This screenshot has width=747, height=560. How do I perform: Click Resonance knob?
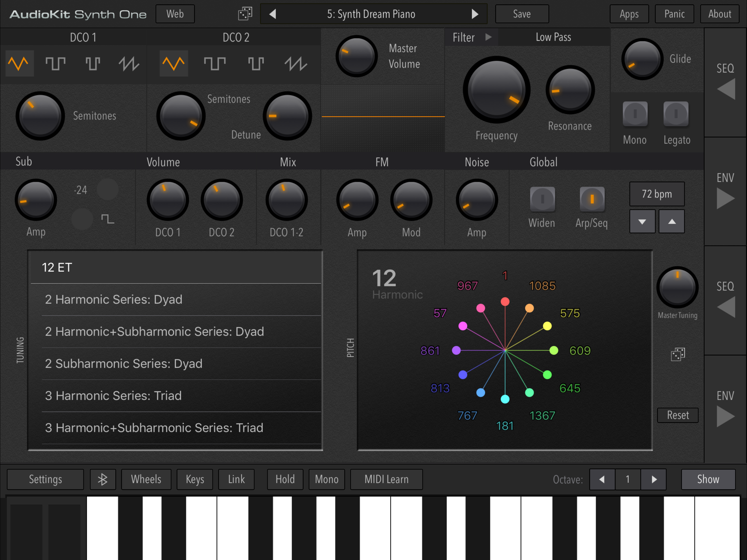[x=570, y=90]
